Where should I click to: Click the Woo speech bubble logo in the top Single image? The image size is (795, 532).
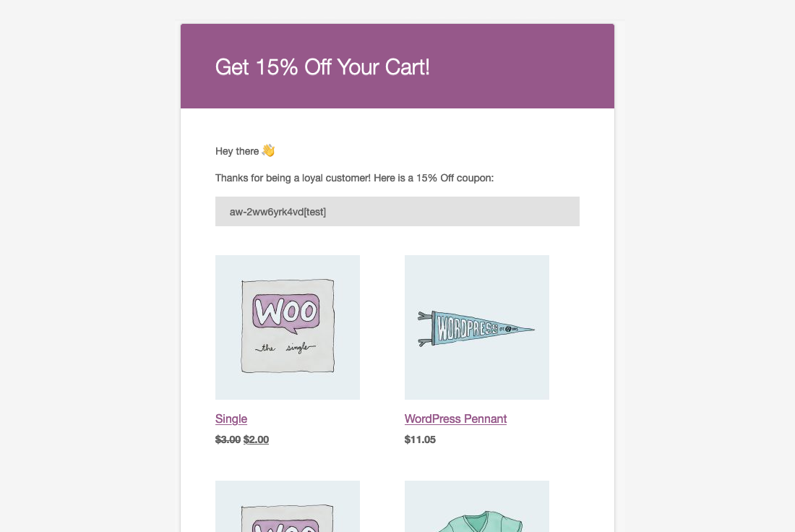point(287,313)
